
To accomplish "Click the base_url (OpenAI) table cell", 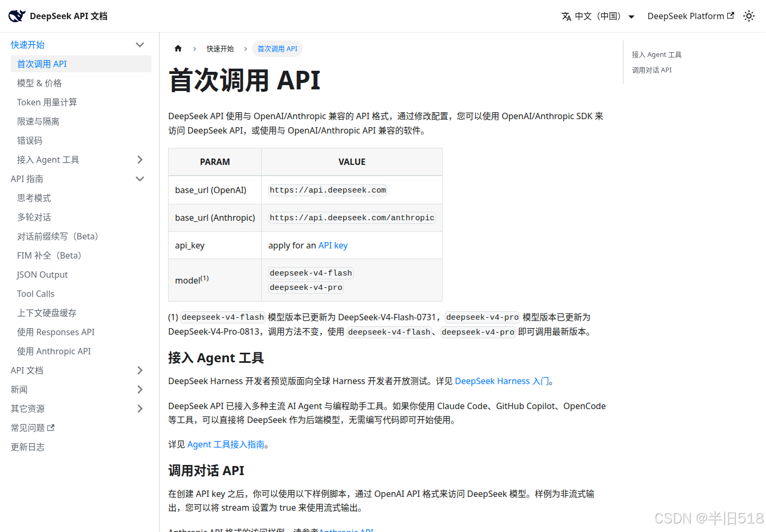I will pos(215,190).
